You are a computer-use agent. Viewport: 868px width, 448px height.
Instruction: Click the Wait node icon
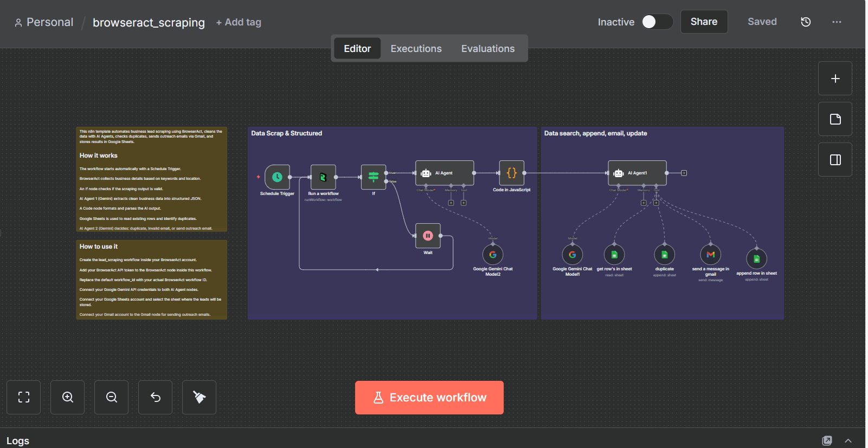428,236
